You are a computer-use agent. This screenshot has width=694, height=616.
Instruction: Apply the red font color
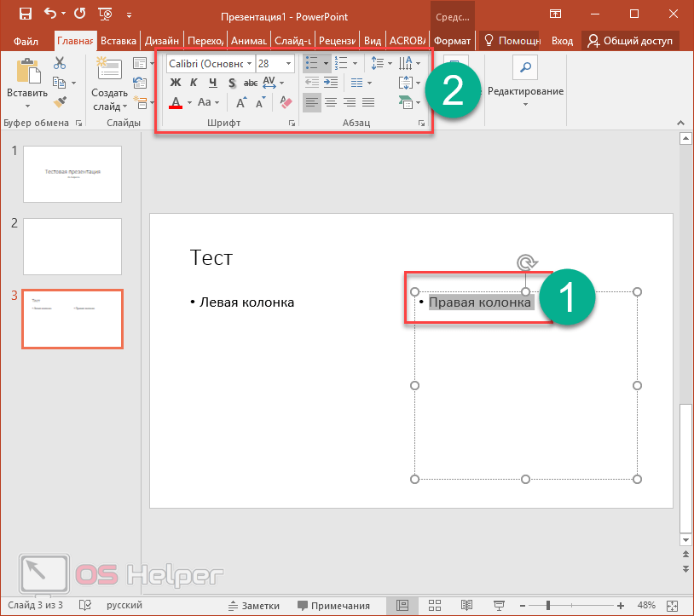click(x=176, y=102)
